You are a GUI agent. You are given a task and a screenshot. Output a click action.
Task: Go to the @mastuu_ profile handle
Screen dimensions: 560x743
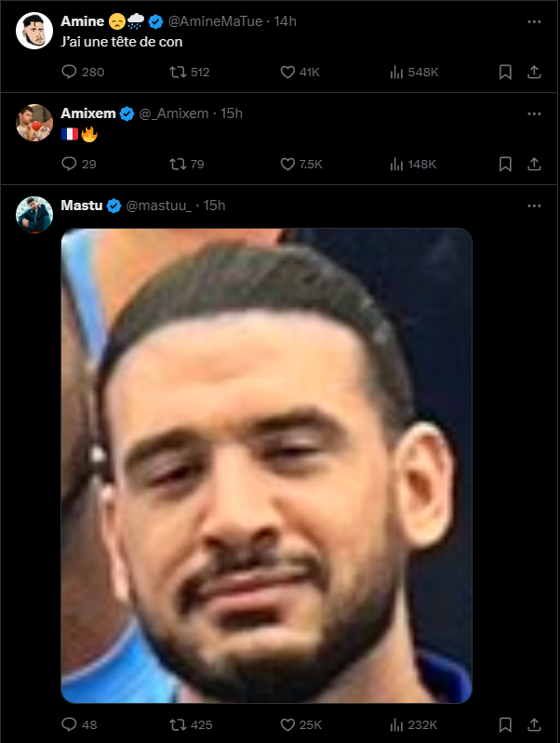coord(158,206)
